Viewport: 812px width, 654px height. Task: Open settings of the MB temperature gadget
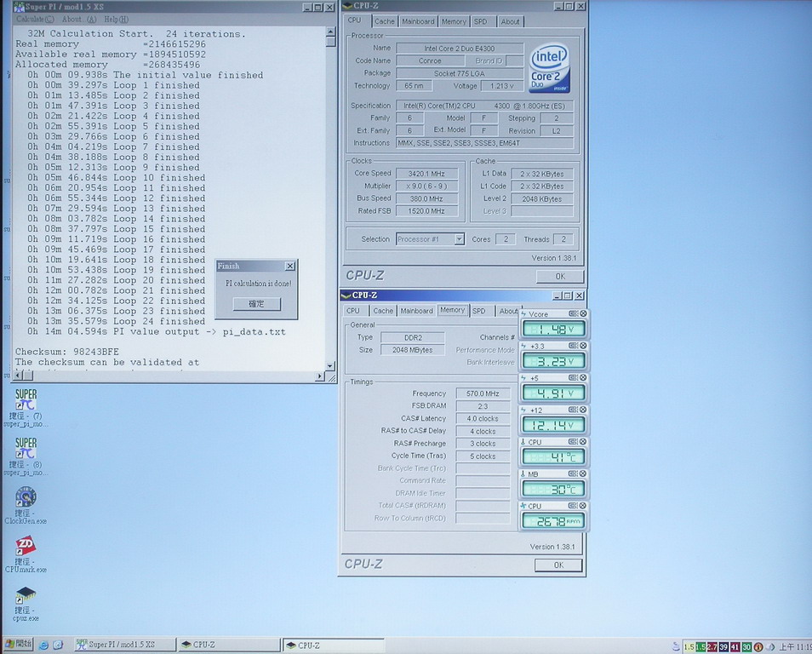[x=574, y=473]
